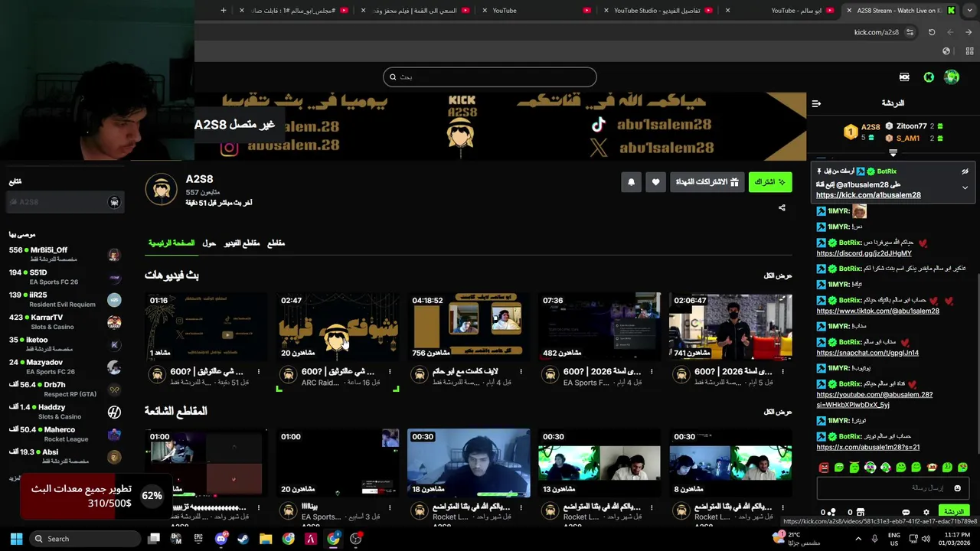Open options menu of the 02:06:47 video
This screenshot has height=551, width=980.
(782, 372)
